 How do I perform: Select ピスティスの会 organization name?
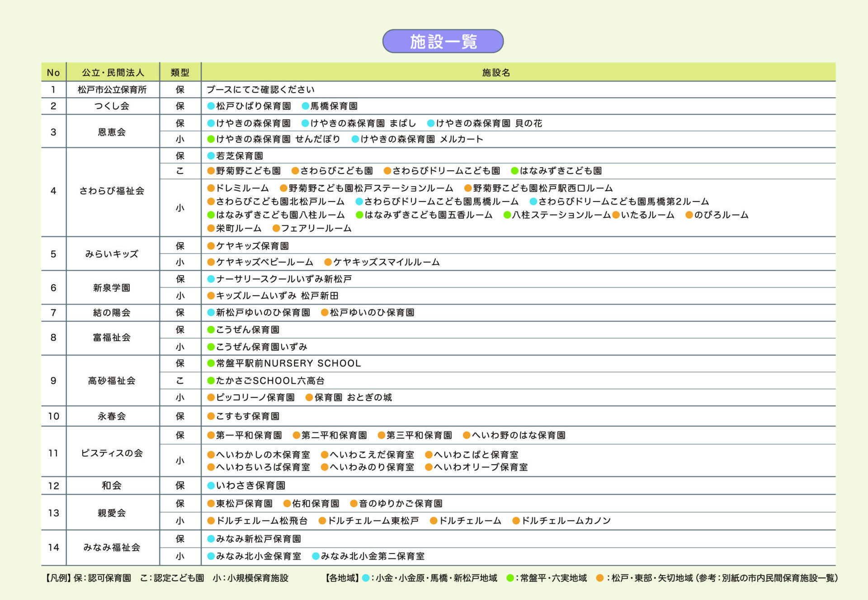click(112, 453)
